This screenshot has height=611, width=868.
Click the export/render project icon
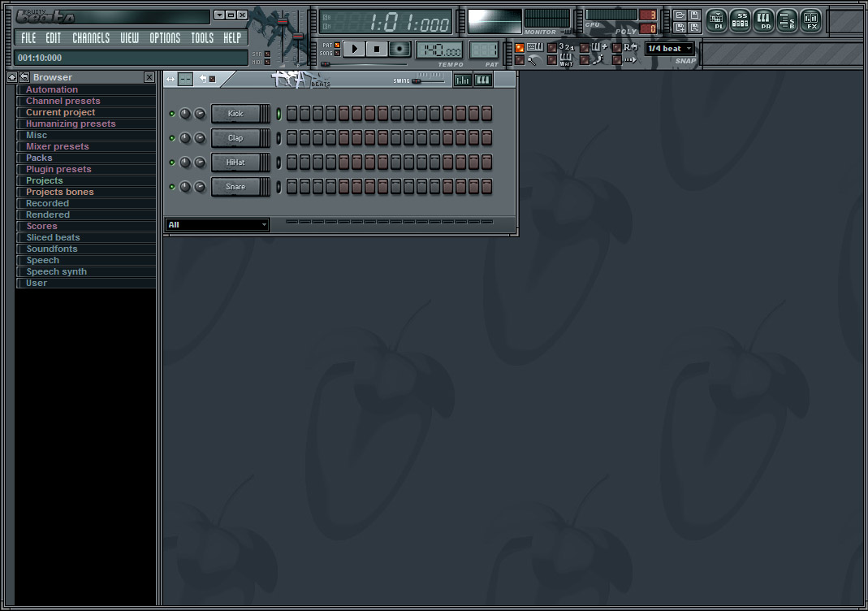coord(694,27)
